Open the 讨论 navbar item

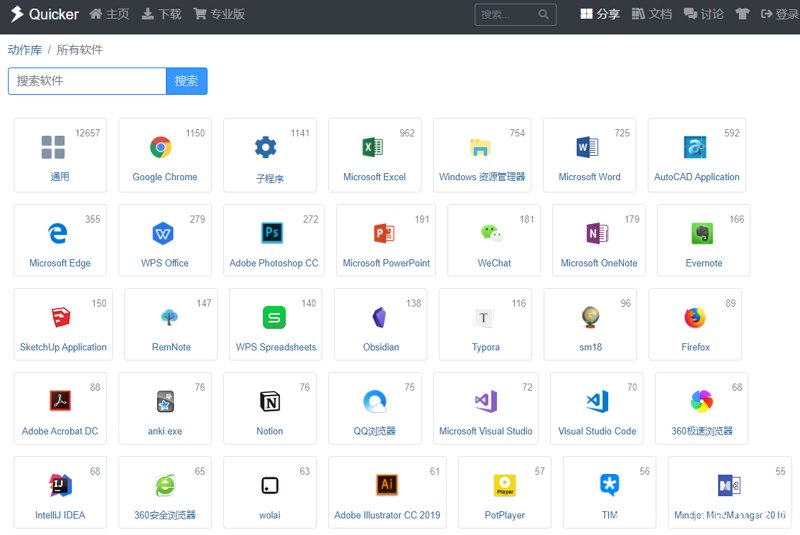[704, 14]
